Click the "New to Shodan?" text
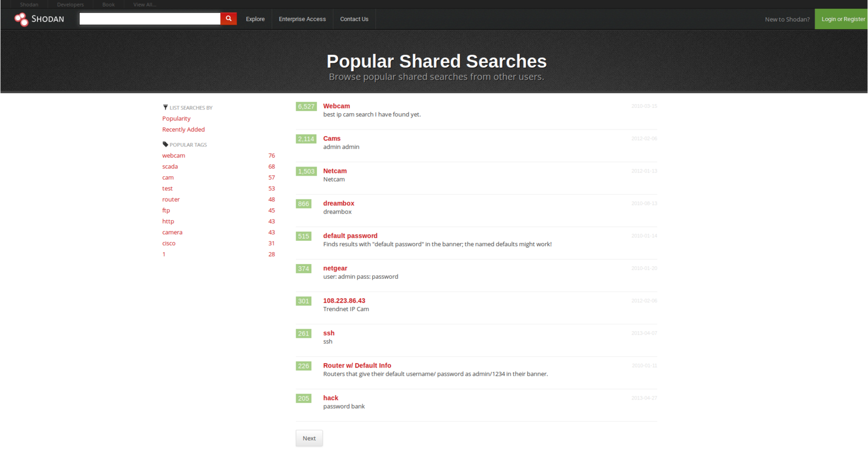The width and height of the screenshot is (868, 450). pos(787,20)
